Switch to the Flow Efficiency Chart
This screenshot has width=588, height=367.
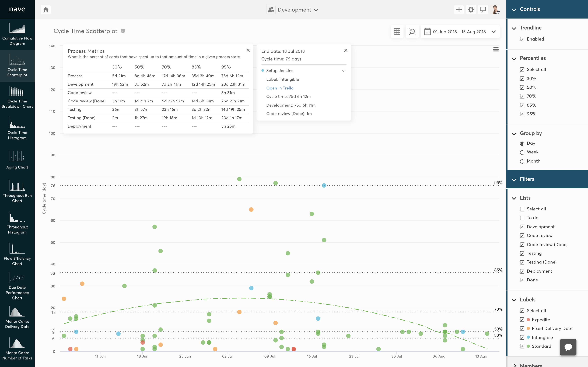click(17, 254)
